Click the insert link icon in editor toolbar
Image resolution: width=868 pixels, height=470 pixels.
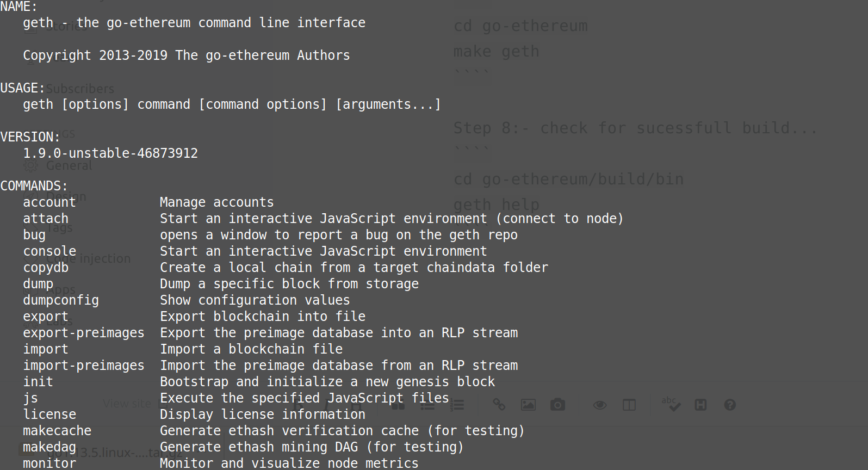coord(499,404)
